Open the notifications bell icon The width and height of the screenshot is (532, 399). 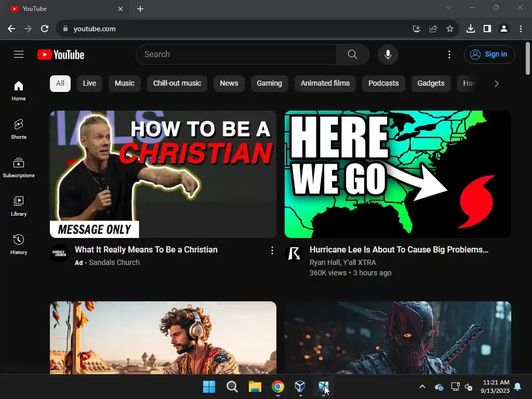point(518,387)
